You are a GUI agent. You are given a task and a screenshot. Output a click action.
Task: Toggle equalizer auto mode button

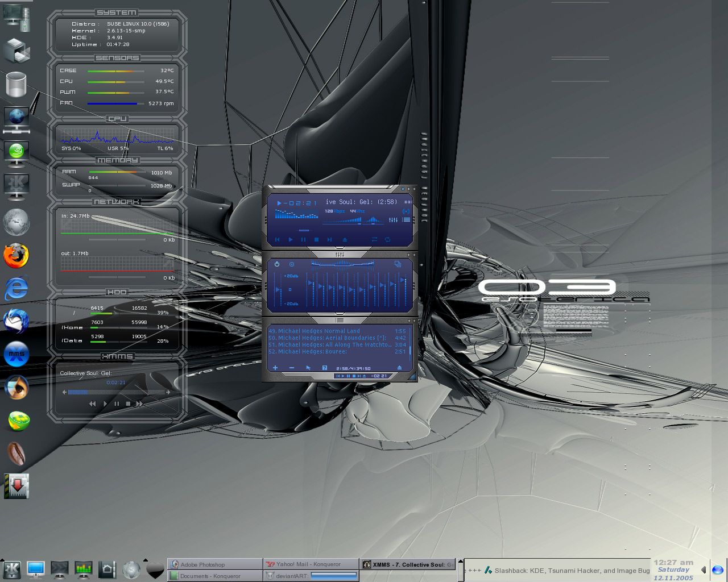(292, 264)
